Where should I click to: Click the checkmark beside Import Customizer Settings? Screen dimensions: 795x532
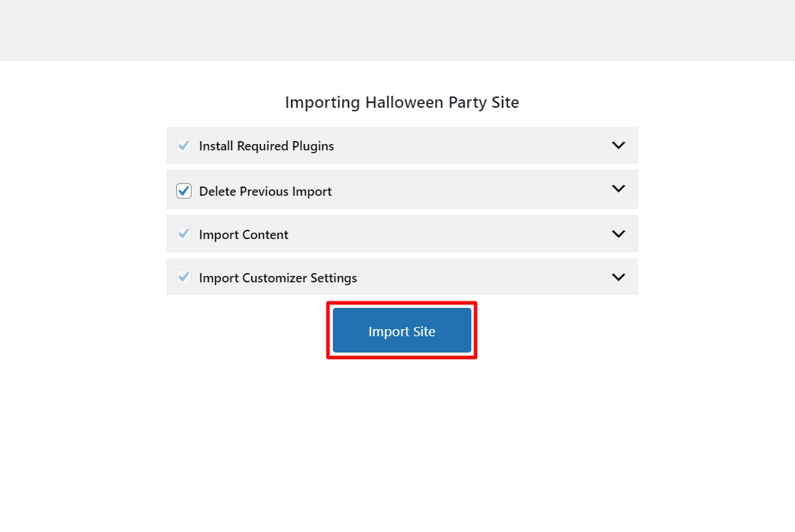pyautogui.click(x=183, y=277)
